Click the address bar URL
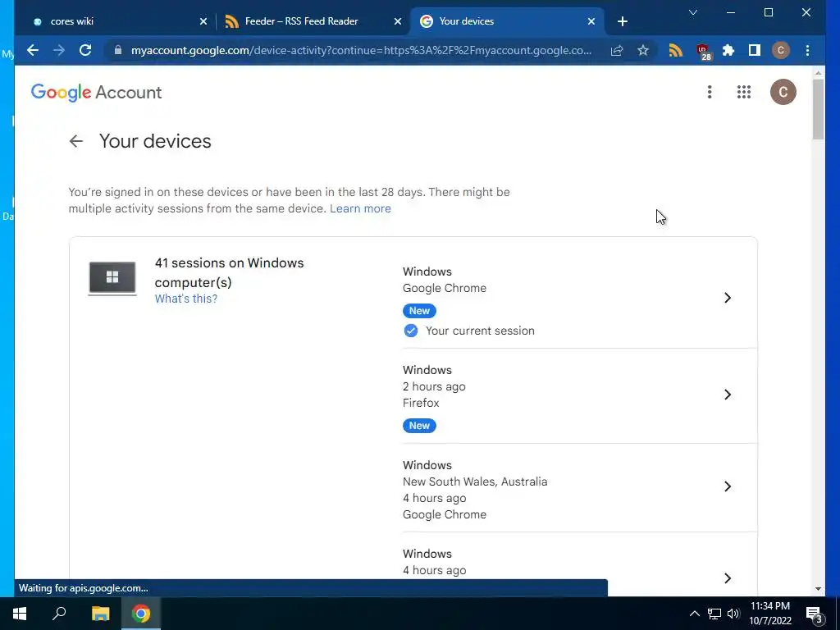 [361, 50]
